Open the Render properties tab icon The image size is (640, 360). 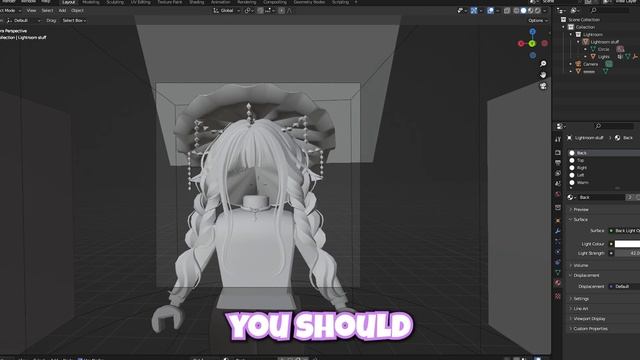(558, 153)
